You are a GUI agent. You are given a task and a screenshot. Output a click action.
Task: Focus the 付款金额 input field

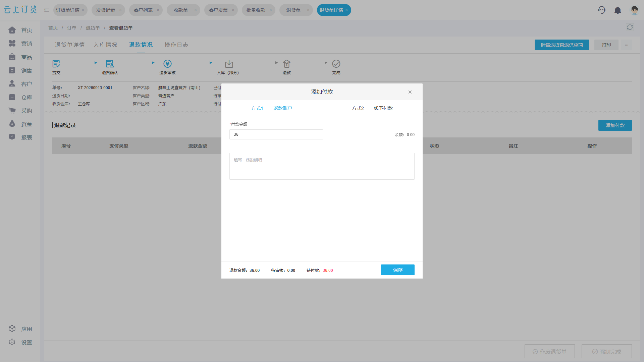(x=276, y=134)
